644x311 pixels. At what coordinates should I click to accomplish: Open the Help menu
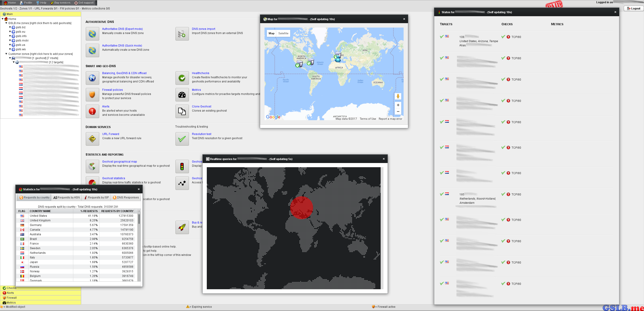click(x=41, y=3)
